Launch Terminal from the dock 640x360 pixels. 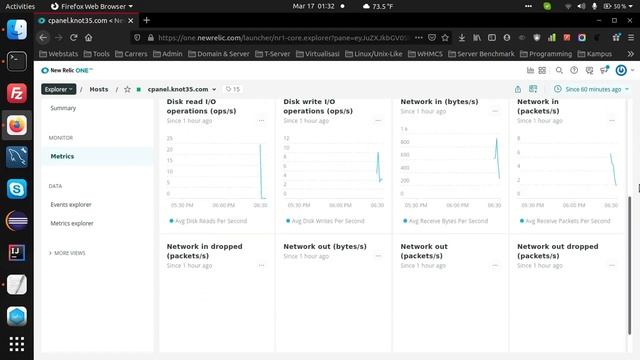click(x=17, y=61)
